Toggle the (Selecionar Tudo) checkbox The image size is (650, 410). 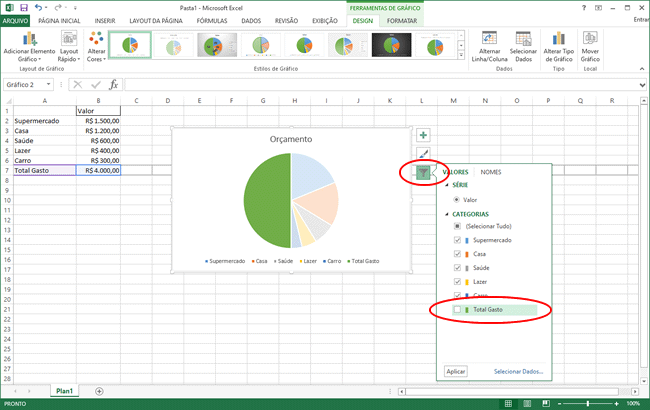tap(458, 227)
